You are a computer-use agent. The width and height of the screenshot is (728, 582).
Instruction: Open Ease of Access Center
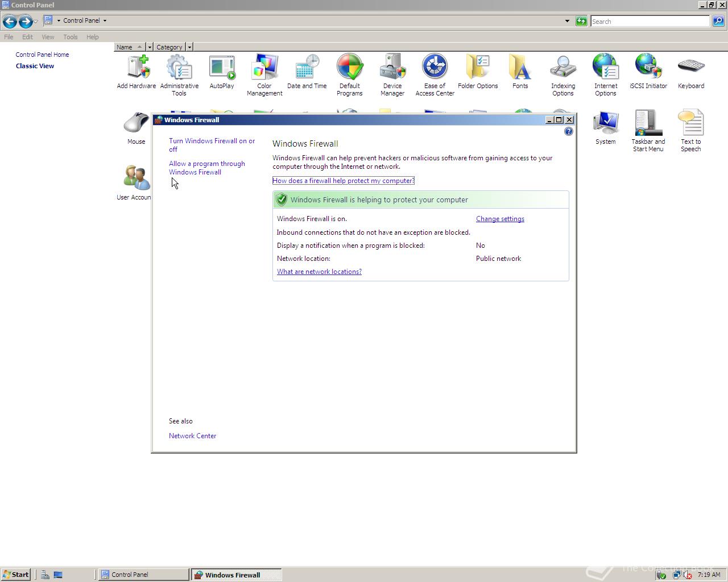(x=435, y=75)
